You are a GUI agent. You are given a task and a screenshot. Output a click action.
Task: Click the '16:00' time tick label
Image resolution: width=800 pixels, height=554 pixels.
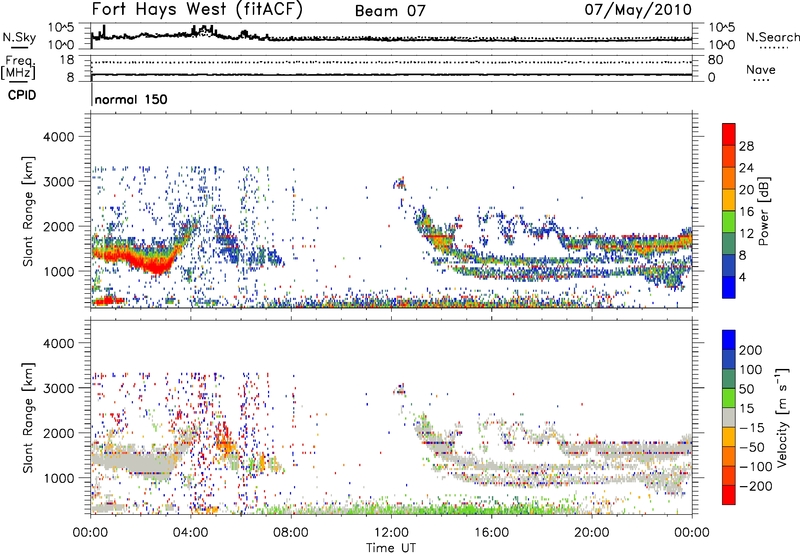[x=491, y=533]
